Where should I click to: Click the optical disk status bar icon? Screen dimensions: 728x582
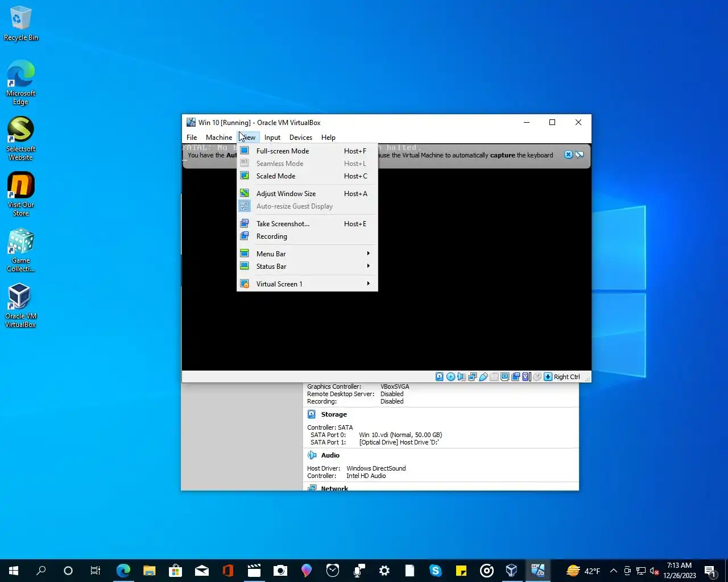coord(450,377)
